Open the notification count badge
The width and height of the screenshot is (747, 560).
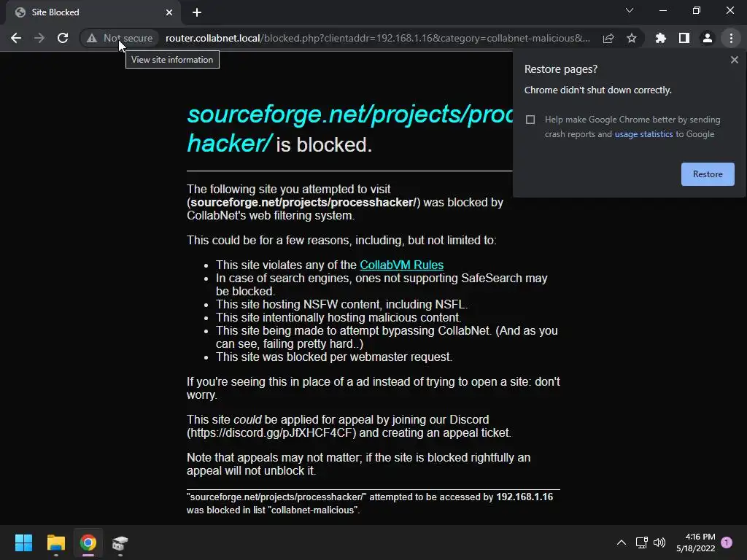[x=727, y=542]
